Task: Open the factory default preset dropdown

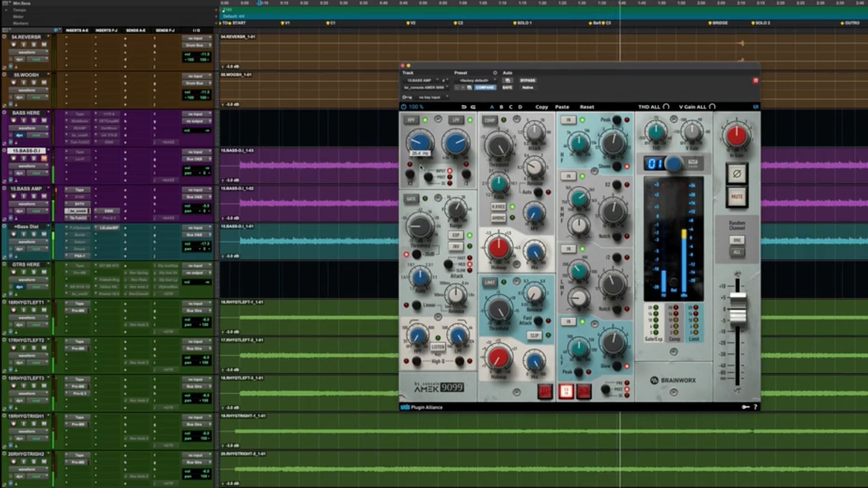Action: 474,80
